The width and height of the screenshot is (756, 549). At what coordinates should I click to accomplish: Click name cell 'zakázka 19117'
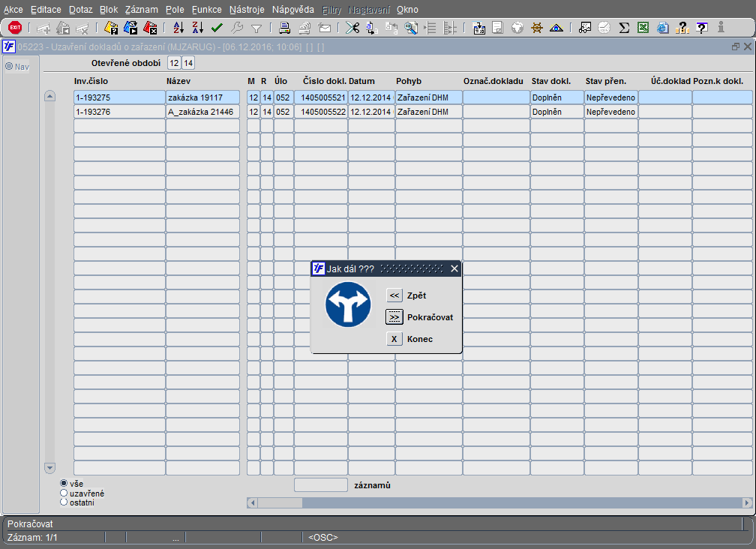[x=202, y=97]
